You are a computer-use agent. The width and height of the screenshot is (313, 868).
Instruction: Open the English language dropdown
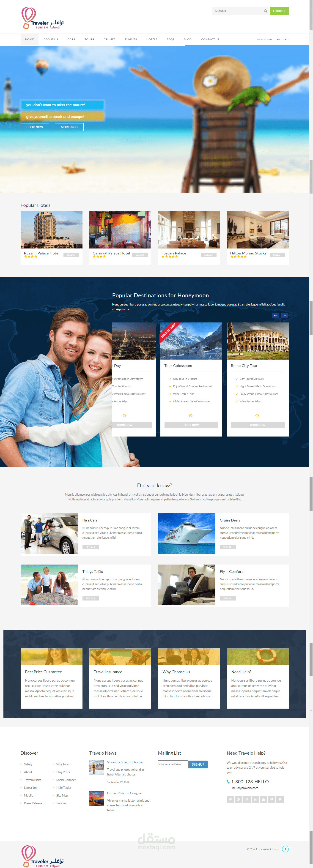click(x=283, y=39)
